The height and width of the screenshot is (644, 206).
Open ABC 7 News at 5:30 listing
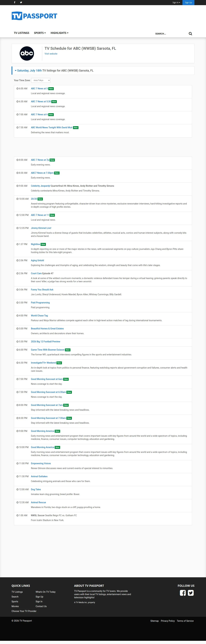(41, 102)
